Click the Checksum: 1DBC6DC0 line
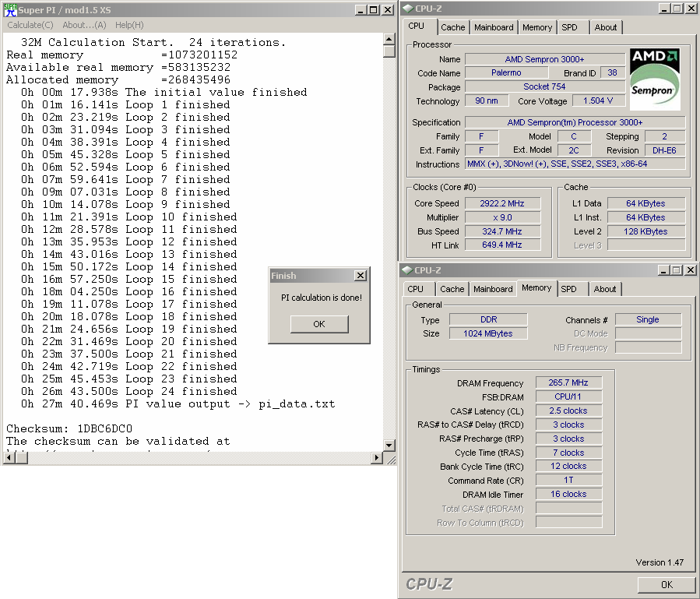This screenshot has width=700, height=599. pyautogui.click(x=69, y=428)
